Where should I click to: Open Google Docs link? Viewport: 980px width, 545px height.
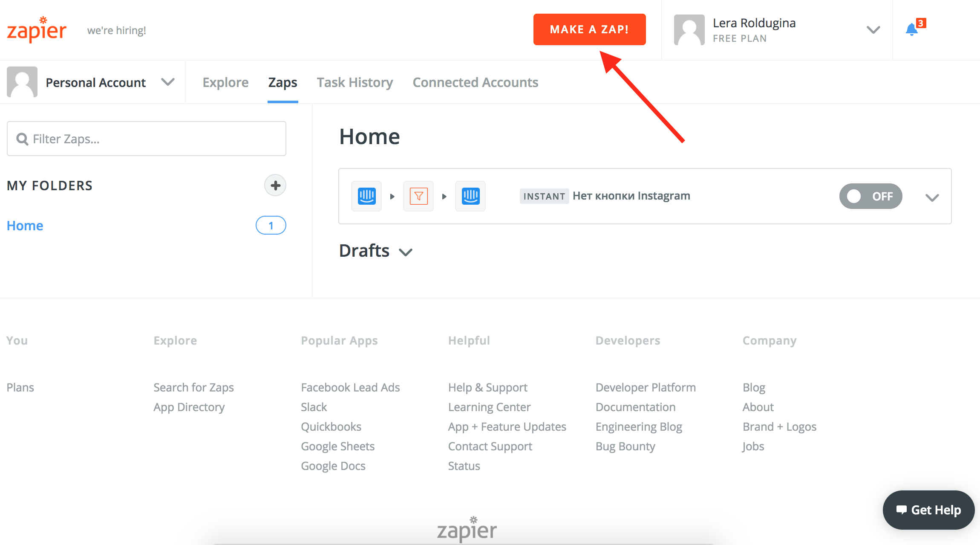tap(333, 466)
